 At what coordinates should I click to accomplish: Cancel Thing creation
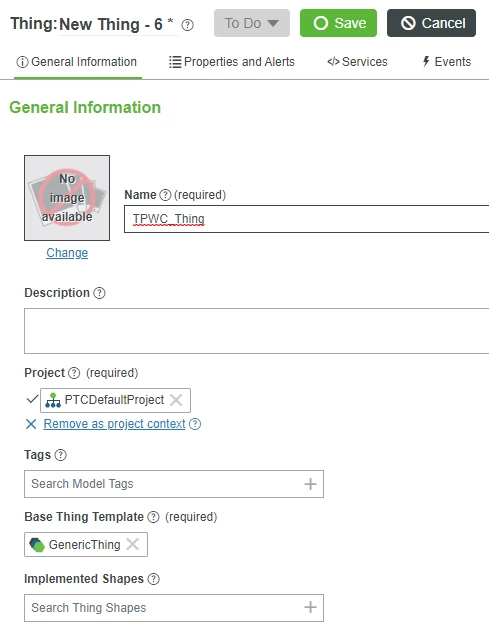pos(432,23)
